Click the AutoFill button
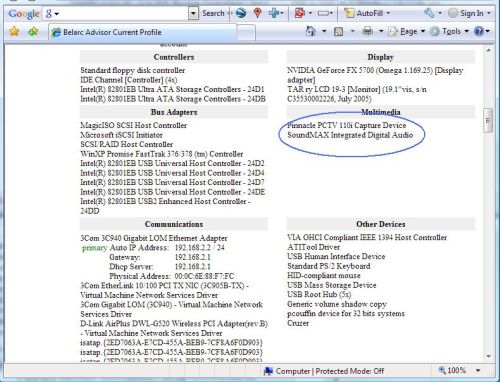 (363, 13)
